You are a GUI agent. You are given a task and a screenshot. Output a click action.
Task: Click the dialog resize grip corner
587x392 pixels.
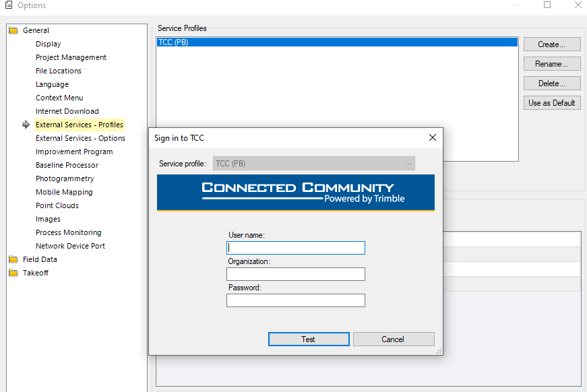click(439, 351)
